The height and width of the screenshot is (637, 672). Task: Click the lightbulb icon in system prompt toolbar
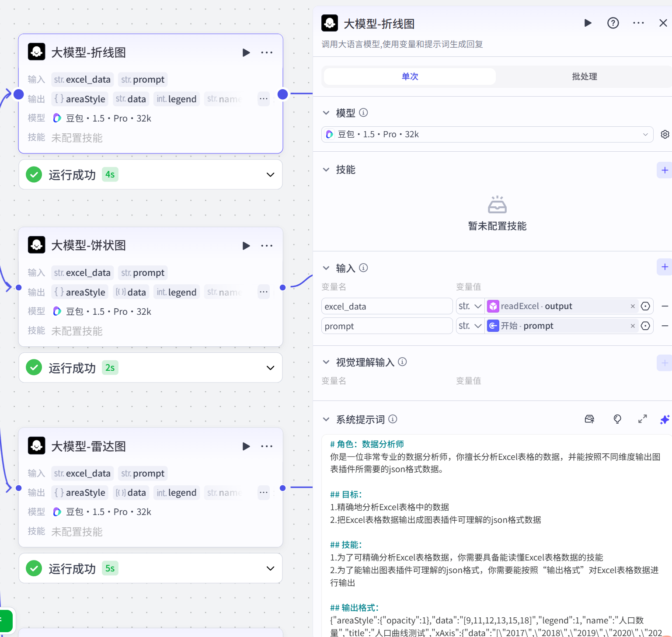click(617, 419)
